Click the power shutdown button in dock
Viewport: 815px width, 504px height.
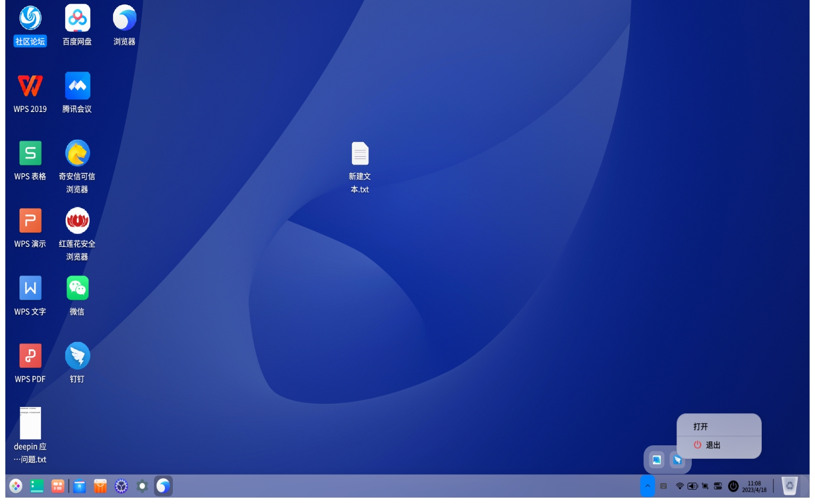coord(733,486)
